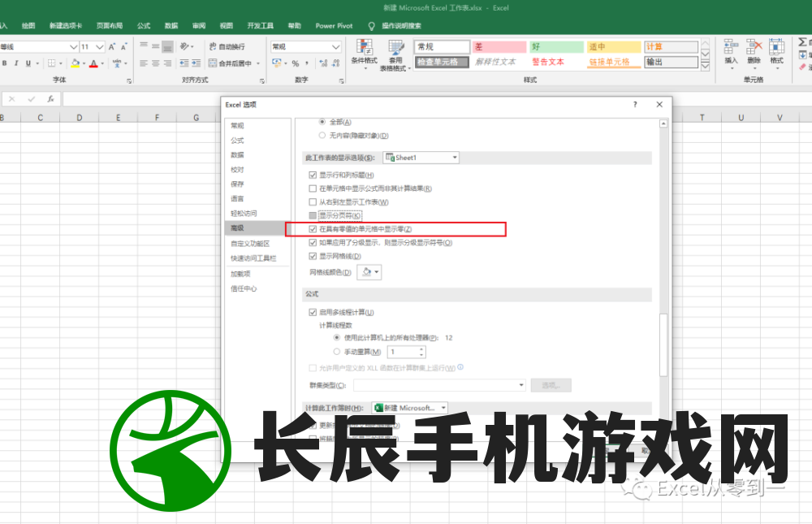Select 信任中心 in the options sidebar

point(244,288)
